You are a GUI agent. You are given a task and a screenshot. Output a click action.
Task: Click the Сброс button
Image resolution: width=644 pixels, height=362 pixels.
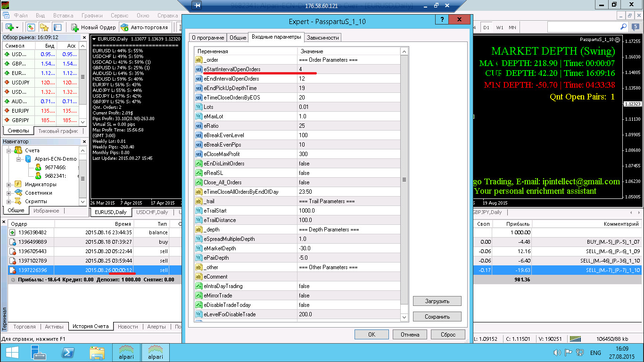448,334
